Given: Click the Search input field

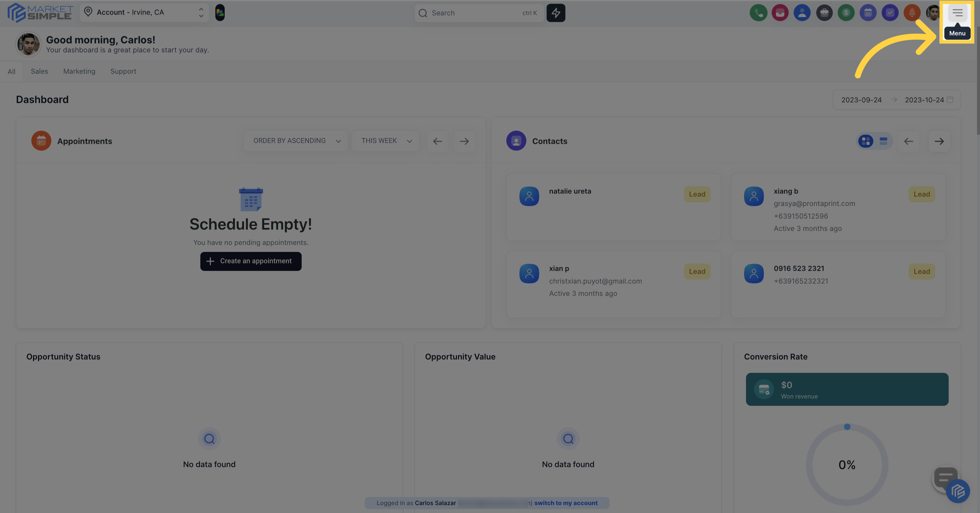Looking at the screenshot, I should tap(476, 13).
